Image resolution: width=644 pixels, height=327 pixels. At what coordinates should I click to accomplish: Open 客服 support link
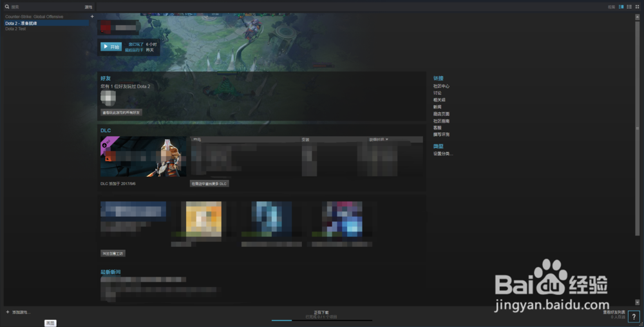437,128
